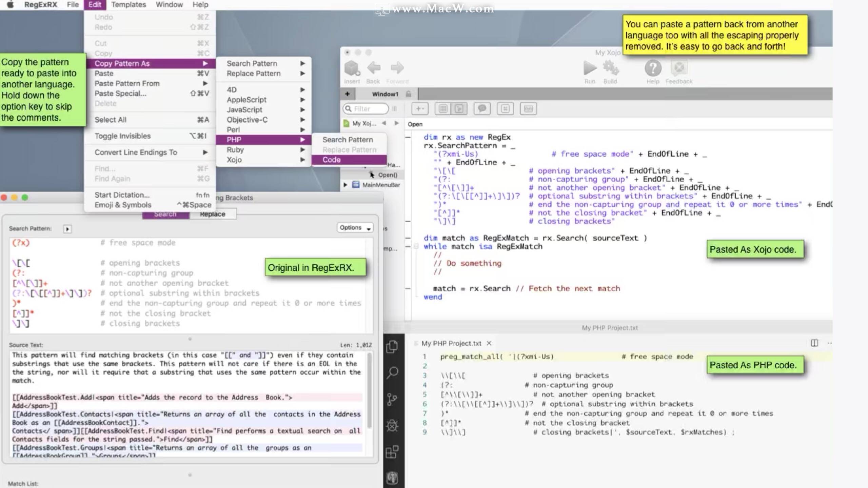Open the Templates menu in the menu bar
This screenshot has height=488, width=868.
point(129,5)
